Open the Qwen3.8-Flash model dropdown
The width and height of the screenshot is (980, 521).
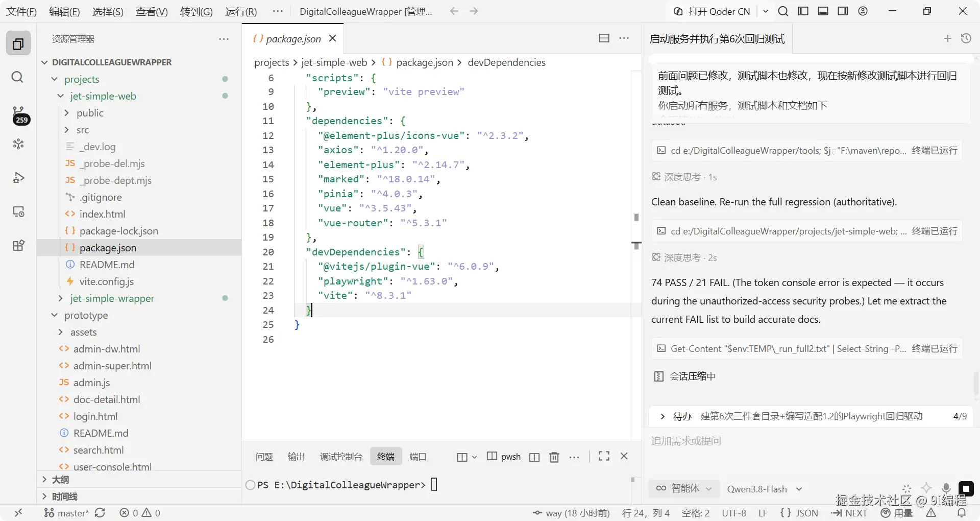coord(765,489)
